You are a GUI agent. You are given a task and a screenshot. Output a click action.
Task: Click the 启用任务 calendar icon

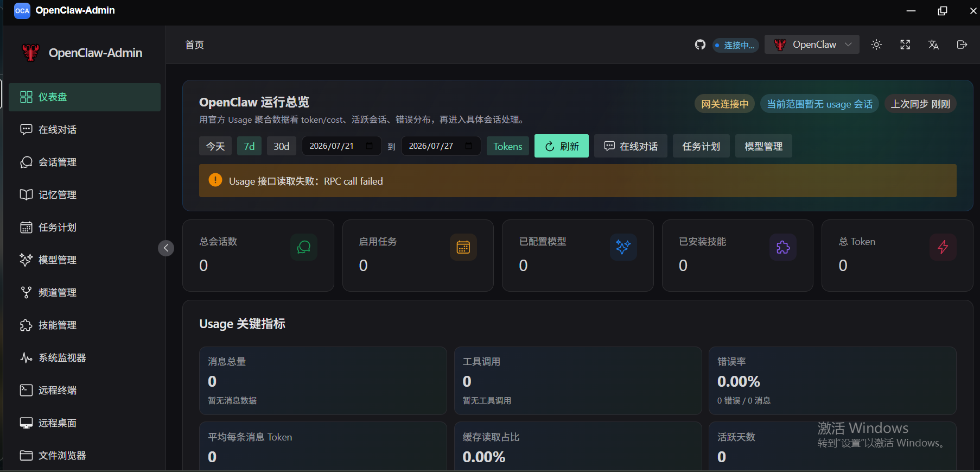point(463,247)
